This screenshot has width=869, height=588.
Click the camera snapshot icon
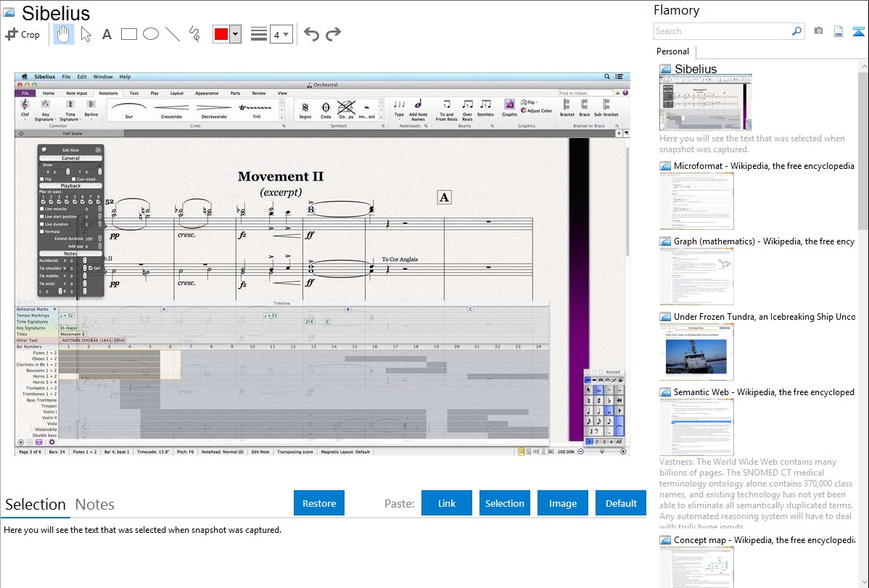tap(818, 31)
